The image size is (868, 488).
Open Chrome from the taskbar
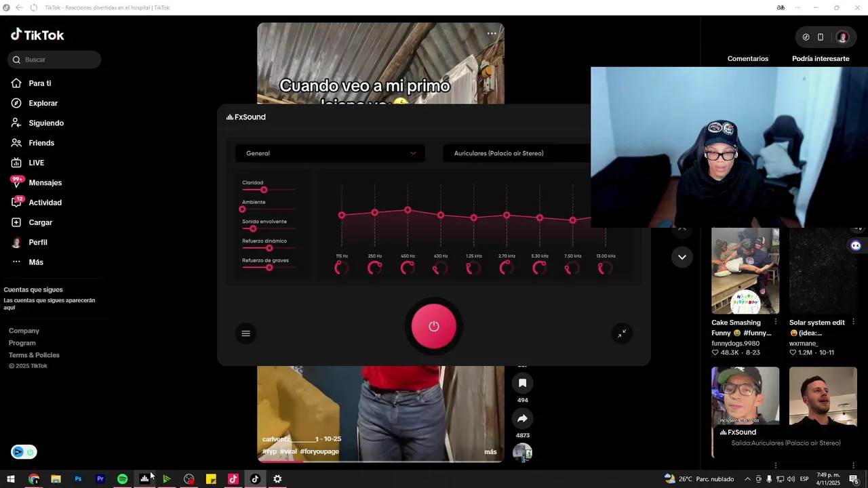(34, 479)
